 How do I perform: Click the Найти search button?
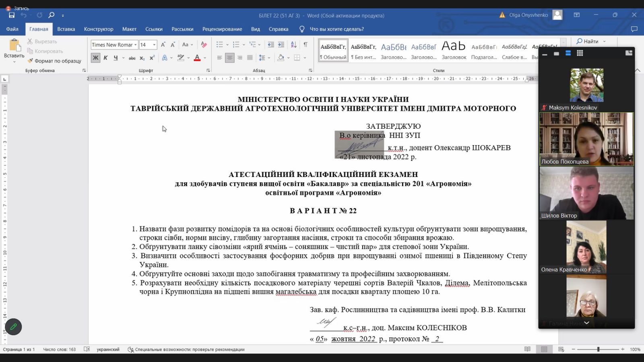point(587,41)
